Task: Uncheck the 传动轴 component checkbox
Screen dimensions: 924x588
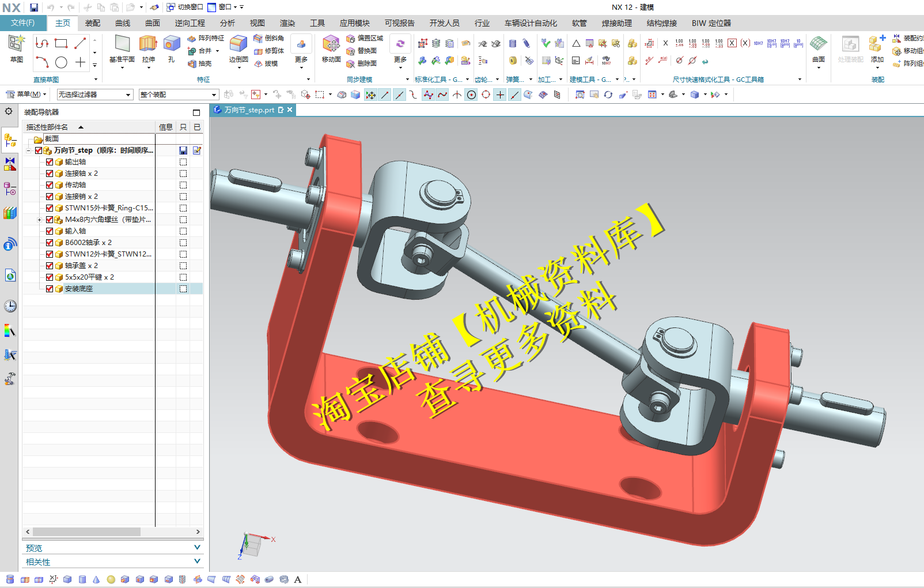Action: tap(50, 185)
